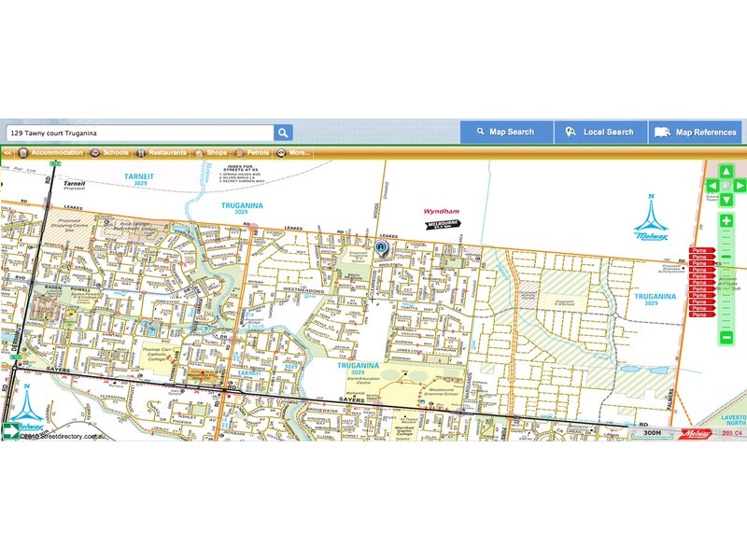Open Map References
Viewport: 747px width, 560px height.
coord(697,133)
